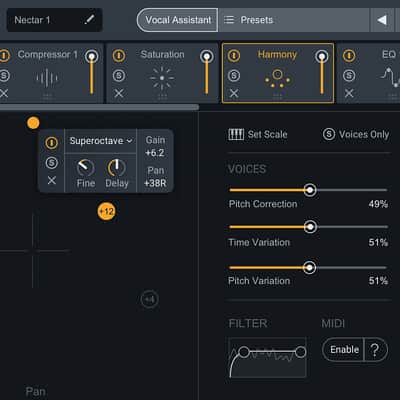The image size is (400, 400).
Task: Open the Vocal Assistant
Action: click(177, 20)
